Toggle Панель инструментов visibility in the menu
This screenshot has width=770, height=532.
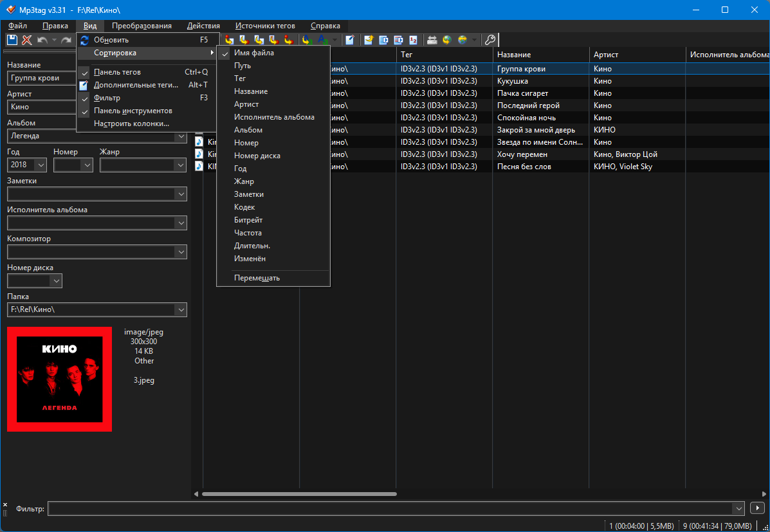tap(147, 111)
